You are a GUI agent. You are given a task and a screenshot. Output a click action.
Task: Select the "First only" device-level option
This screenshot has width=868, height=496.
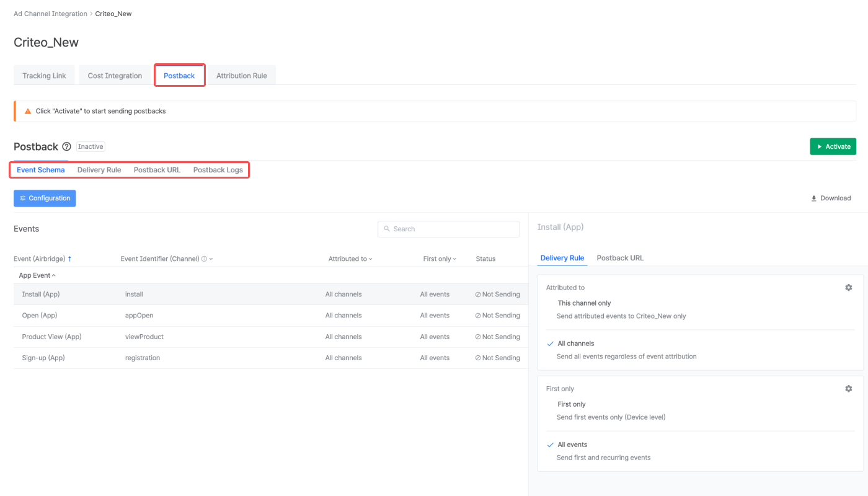(572, 404)
